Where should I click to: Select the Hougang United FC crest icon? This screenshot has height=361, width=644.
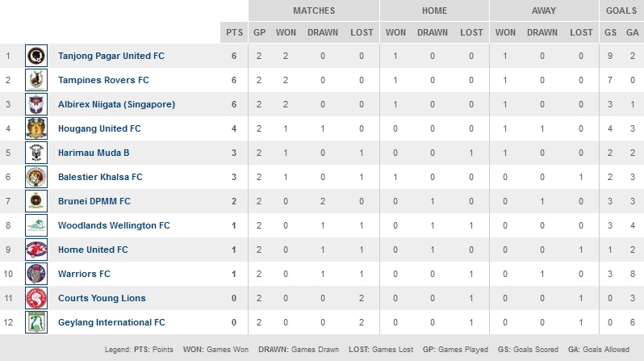click(x=36, y=128)
